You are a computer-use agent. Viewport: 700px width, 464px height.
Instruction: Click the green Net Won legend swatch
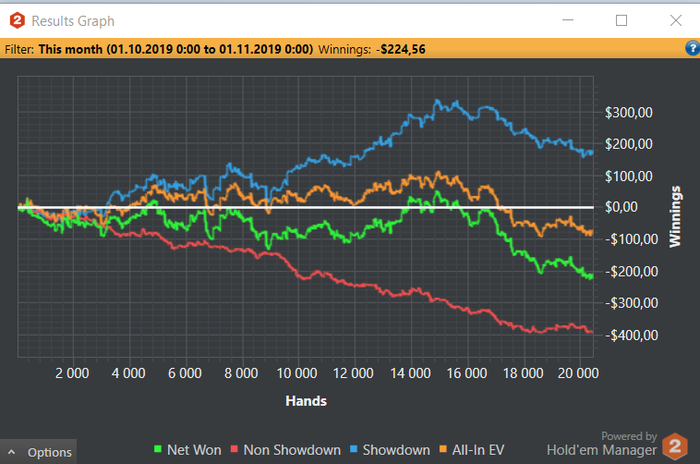158,449
